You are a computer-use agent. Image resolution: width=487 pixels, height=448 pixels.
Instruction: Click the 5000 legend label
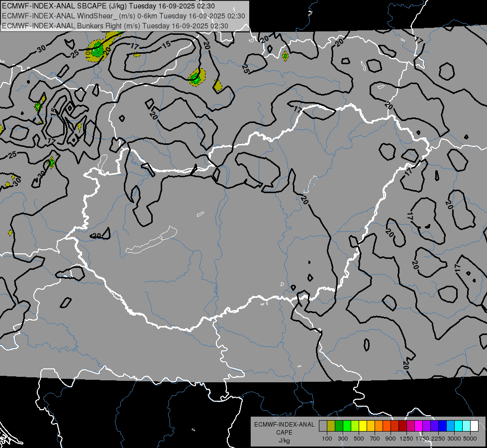(x=470, y=439)
